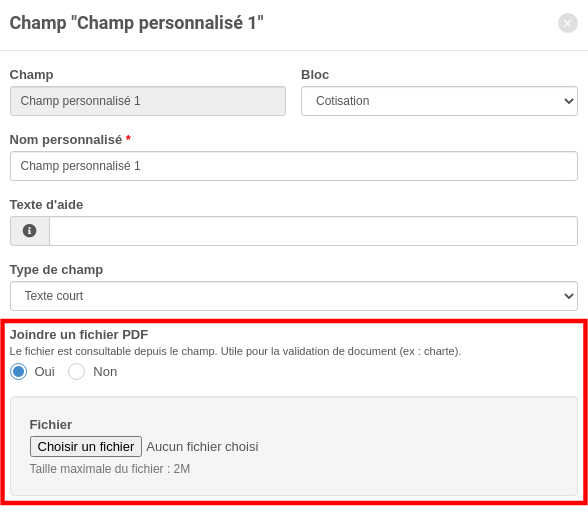Select the Oui radio button
Viewport: 588px width, 514px height.
pos(18,372)
